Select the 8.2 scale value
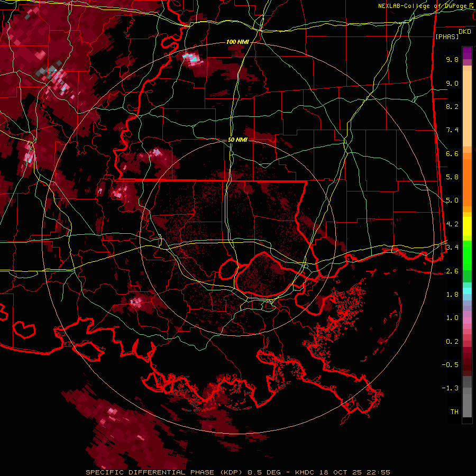The width and height of the screenshot is (476, 476). tap(452, 106)
